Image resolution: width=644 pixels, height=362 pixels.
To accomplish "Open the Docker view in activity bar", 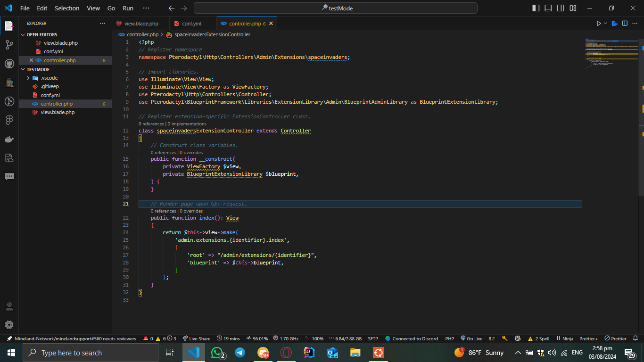I will coord(9,139).
